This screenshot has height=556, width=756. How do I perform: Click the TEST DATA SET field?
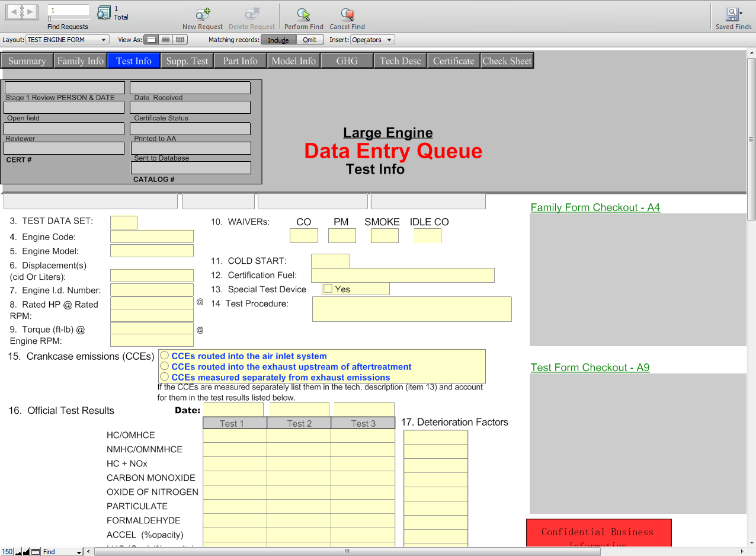(124, 222)
